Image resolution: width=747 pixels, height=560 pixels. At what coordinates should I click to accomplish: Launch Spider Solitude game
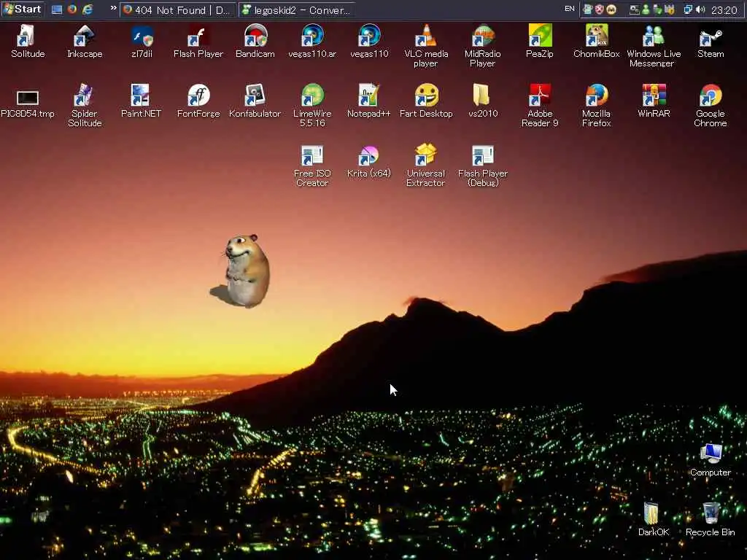point(85,106)
